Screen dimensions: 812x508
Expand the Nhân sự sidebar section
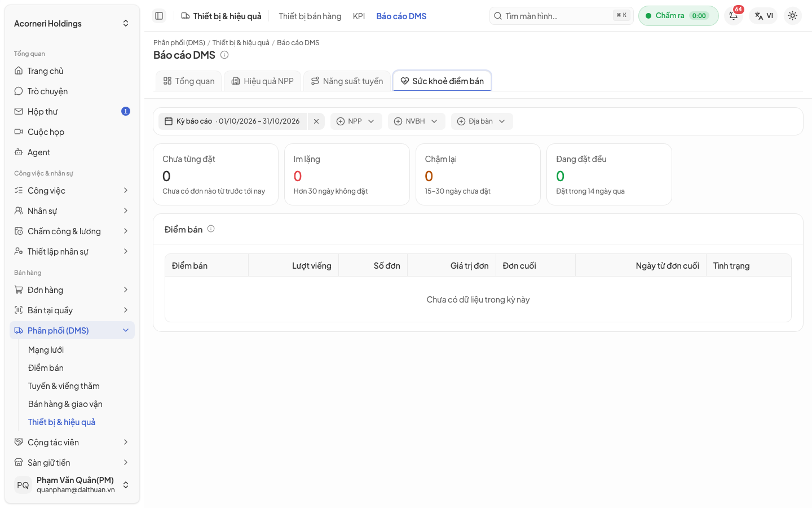click(72, 211)
